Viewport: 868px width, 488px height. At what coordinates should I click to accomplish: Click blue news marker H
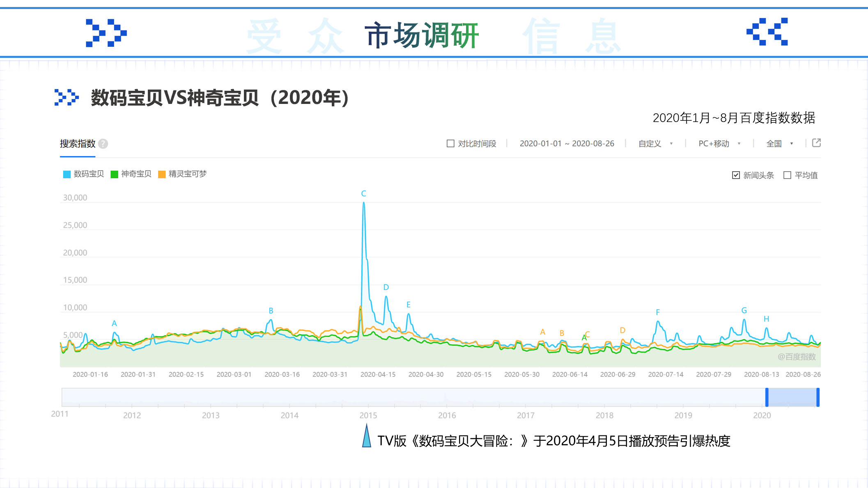pos(766,319)
